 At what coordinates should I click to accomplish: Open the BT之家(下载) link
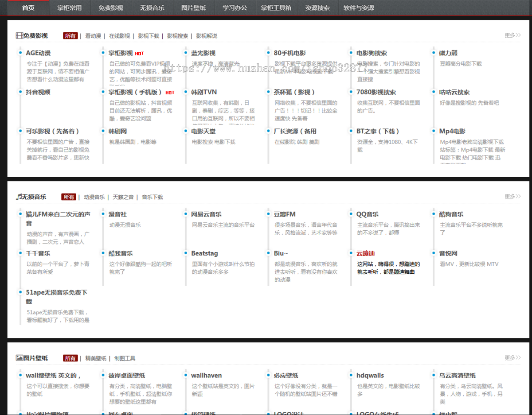378,131
